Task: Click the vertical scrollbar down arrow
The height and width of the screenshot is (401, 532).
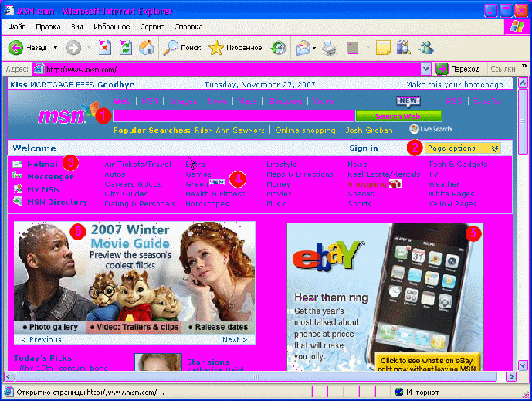Action: click(x=523, y=365)
